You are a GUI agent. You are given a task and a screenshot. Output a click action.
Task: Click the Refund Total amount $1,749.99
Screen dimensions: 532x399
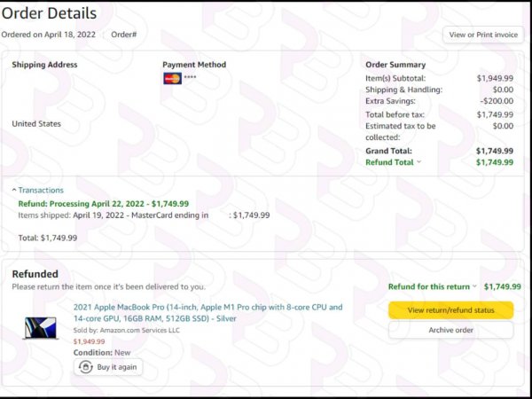(495, 162)
